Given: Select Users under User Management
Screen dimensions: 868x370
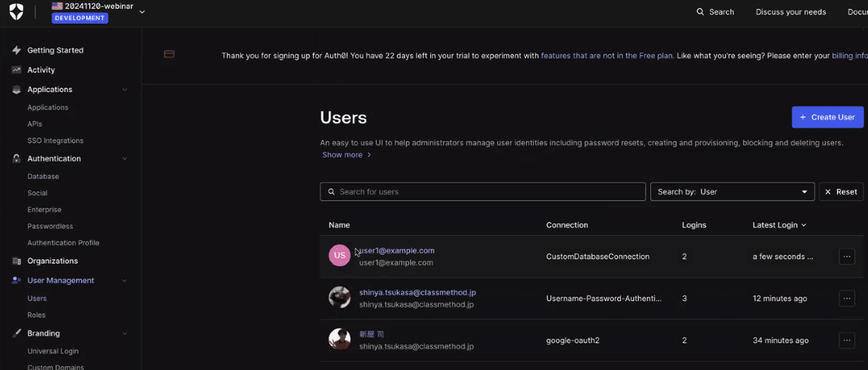Looking at the screenshot, I should coord(37,298).
